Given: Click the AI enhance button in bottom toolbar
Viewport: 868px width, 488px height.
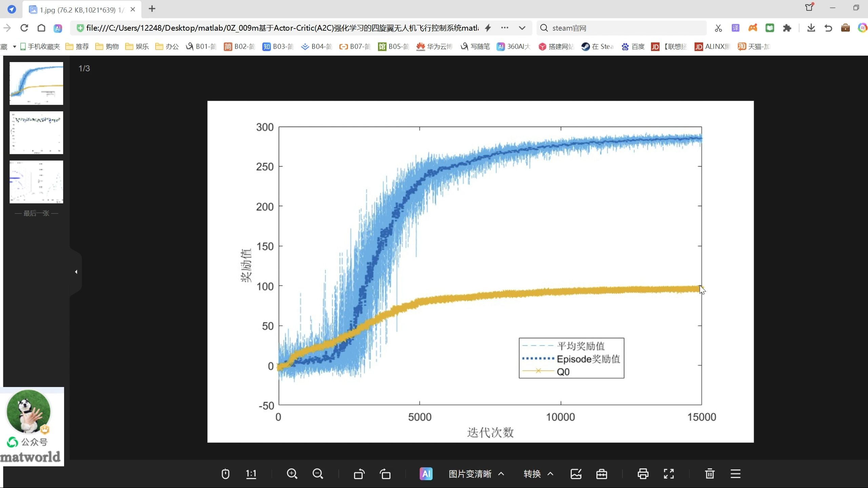Looking at the screenshot, I should [x=426, y=474].
